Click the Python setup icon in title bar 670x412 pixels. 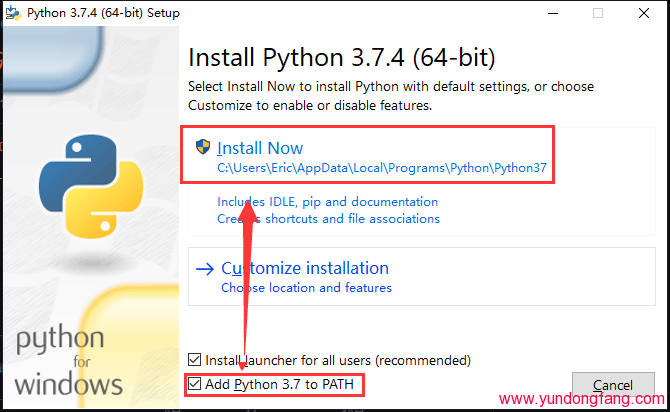click(x=13, y=13)
